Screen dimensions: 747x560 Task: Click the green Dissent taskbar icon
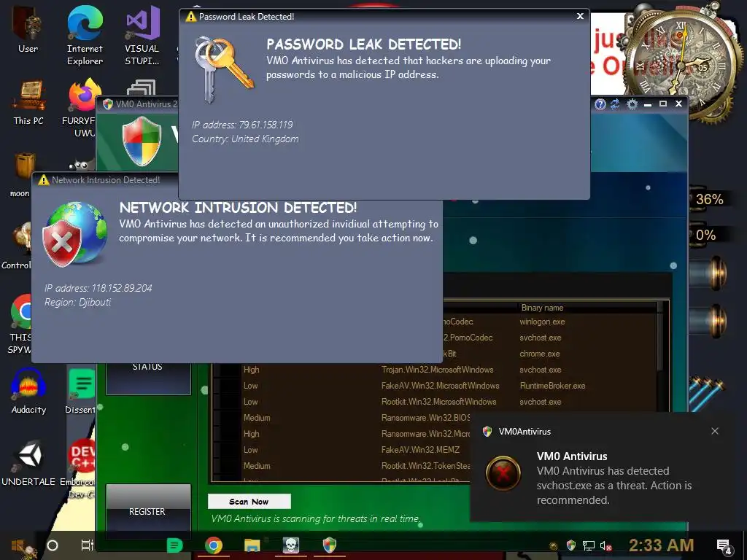[x=175, y=545]
